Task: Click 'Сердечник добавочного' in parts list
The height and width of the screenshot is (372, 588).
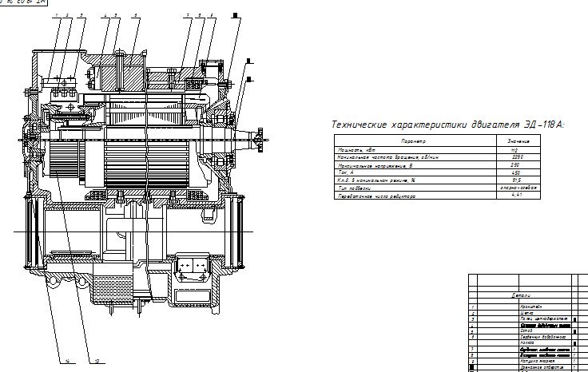Action: point(543,337)
